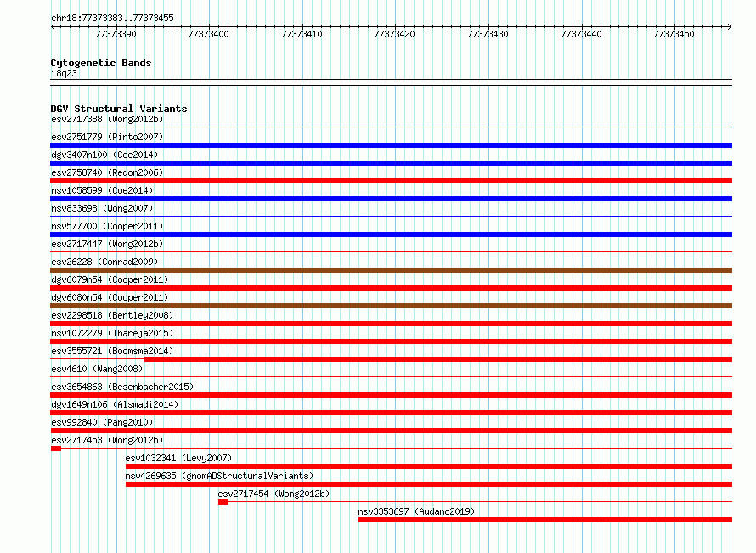Click the blue bar under dgv3407n100
756x553 pixels.
point(391,163)
